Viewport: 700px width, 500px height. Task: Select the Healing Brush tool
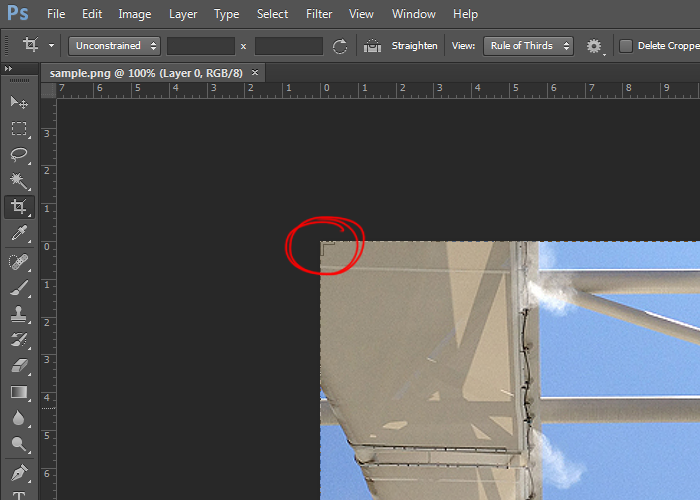pos(19,262)
